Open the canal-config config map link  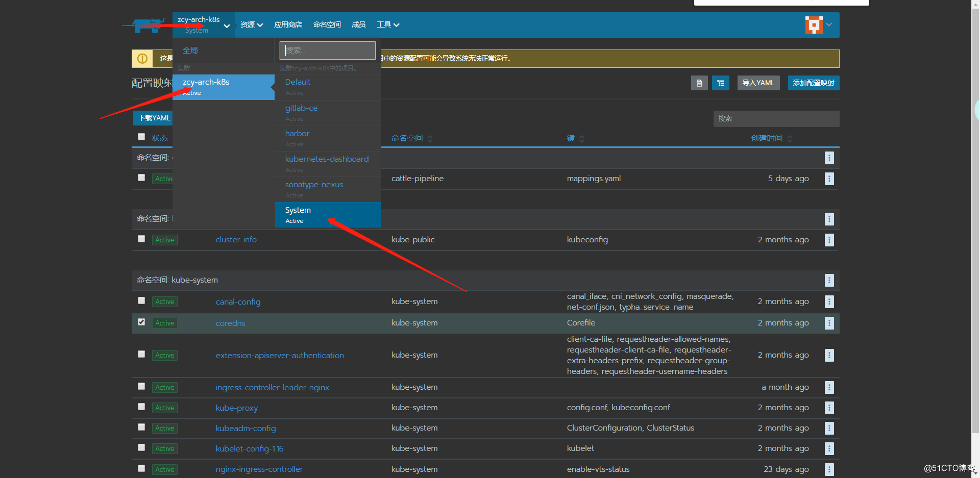238,301
